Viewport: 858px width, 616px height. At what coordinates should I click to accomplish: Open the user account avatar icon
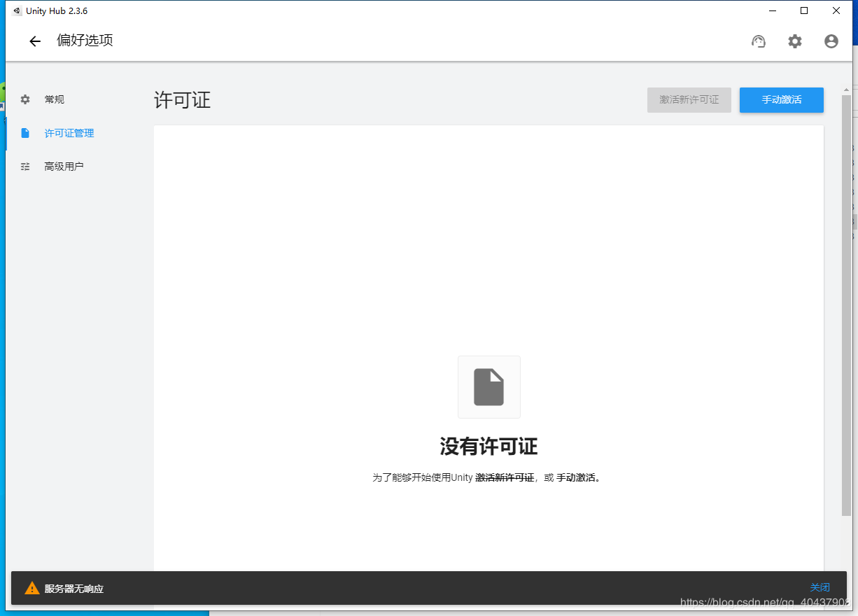(x=831, y=41)
